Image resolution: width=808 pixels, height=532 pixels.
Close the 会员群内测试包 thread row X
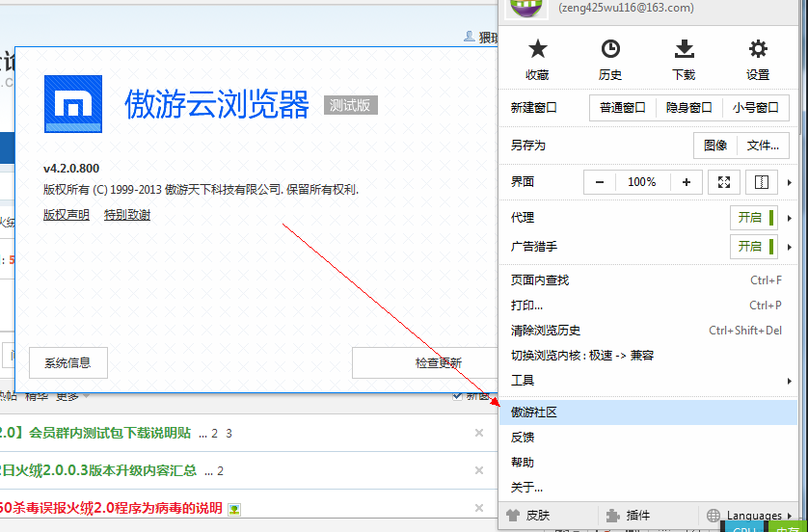pyautogui.click(x=479, y=433)
